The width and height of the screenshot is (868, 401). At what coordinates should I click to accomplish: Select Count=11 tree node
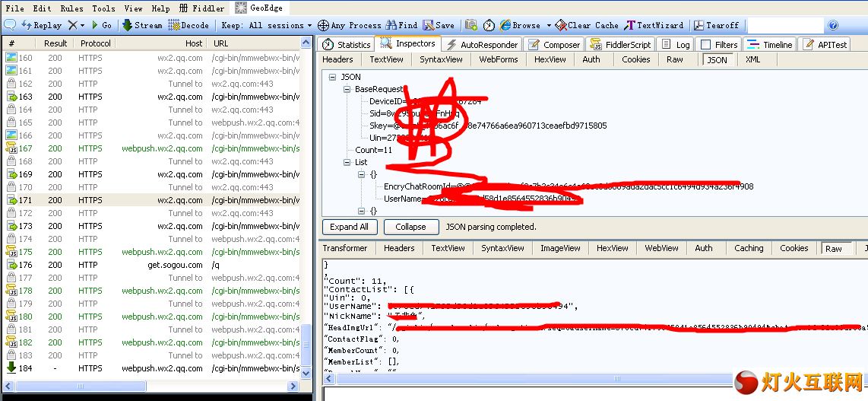point(374,150)
